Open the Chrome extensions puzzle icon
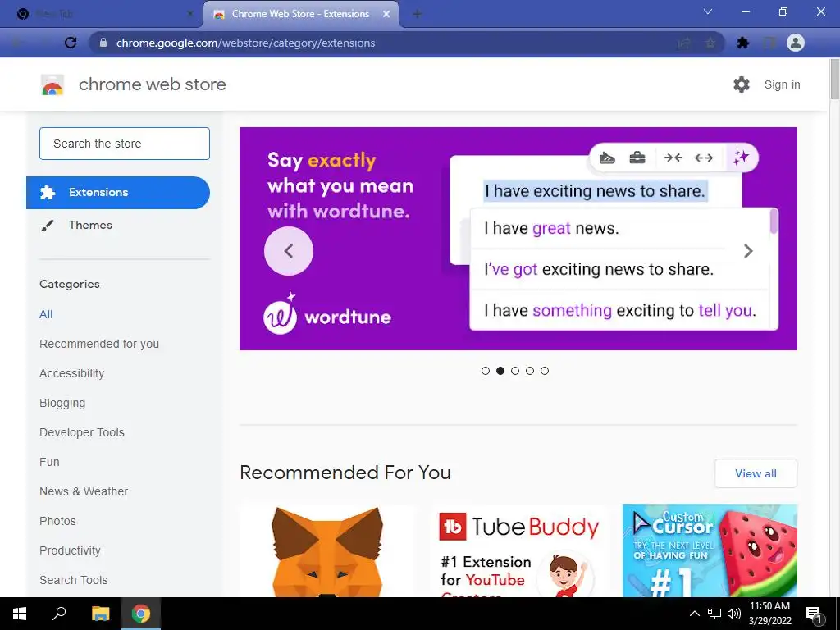This screenshot has width=840, height=630. pos(742,43)
